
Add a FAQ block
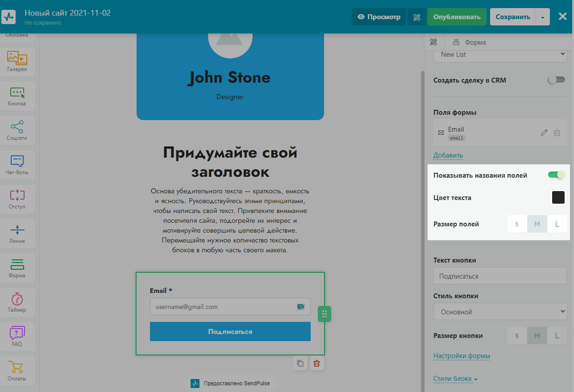click(17, 336)
